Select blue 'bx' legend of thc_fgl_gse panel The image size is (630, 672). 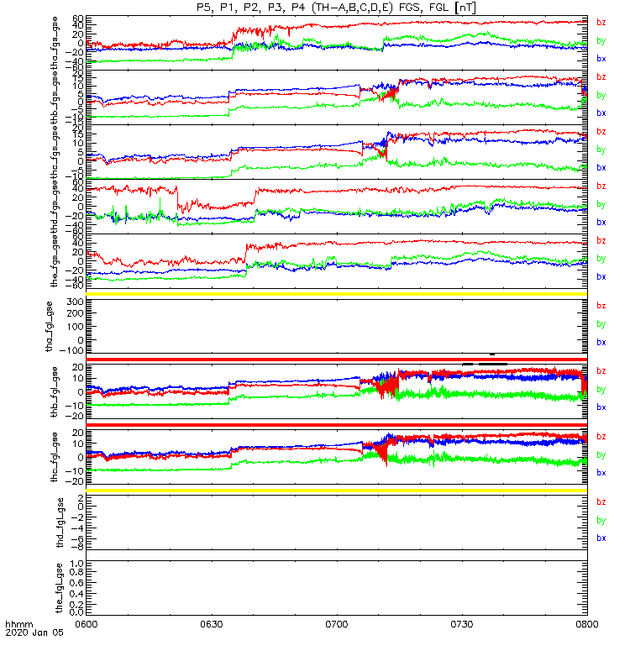[x=601, y=473]
